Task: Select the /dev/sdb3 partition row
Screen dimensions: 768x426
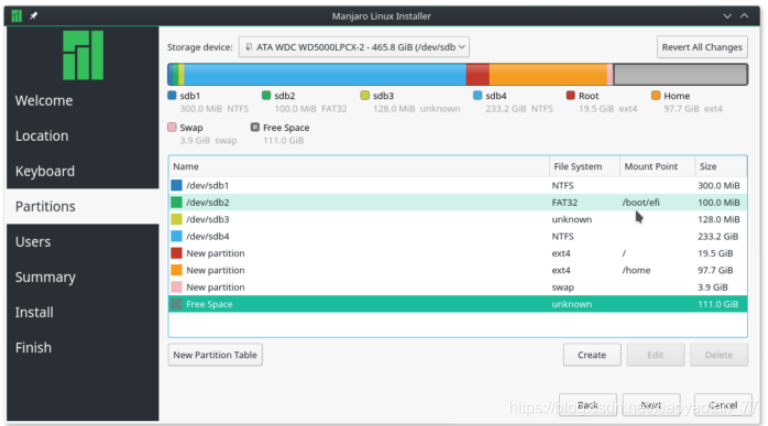Action: point(457,219)
